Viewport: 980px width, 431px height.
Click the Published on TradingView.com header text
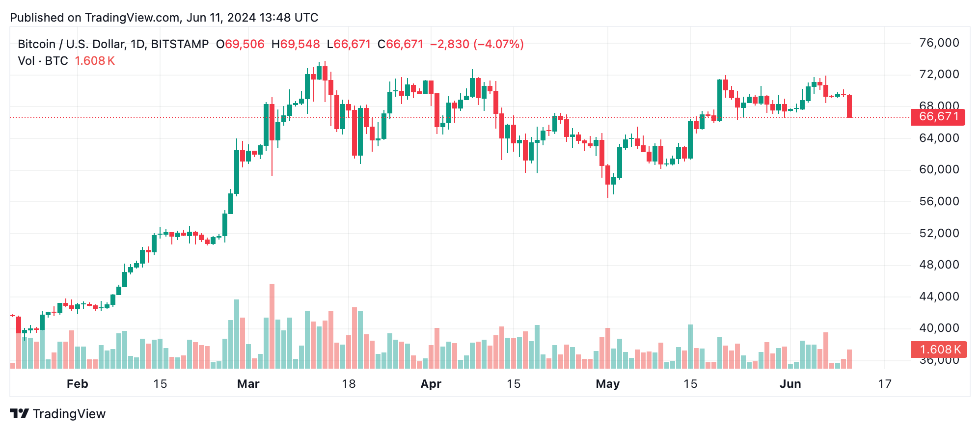click(164, 18)
